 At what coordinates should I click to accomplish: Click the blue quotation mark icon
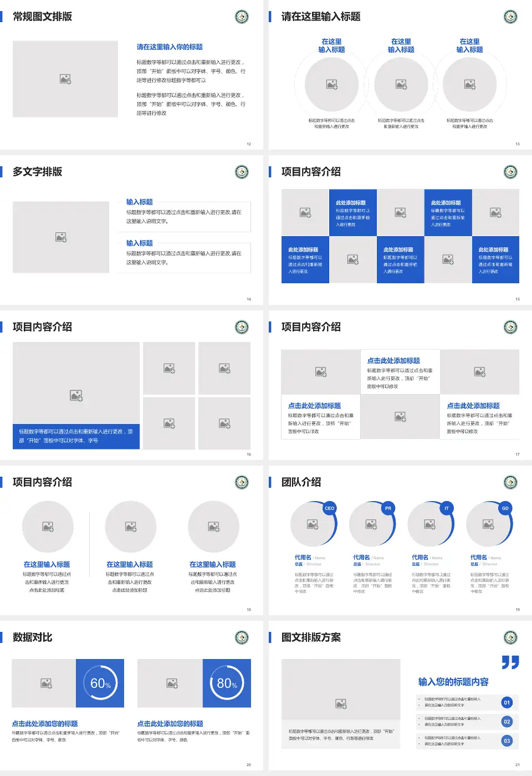[510, 662]
